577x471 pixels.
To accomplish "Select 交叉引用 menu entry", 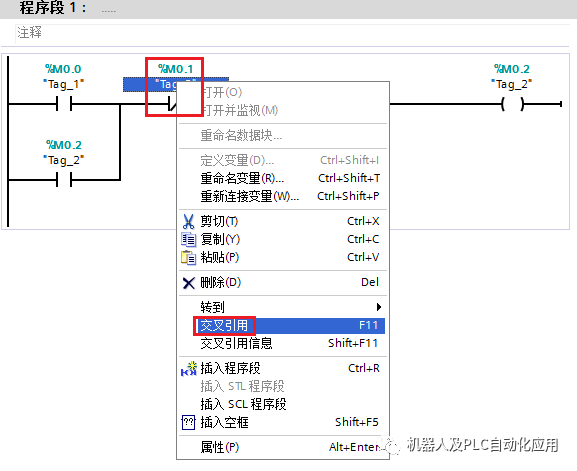I will pos(282,325).
